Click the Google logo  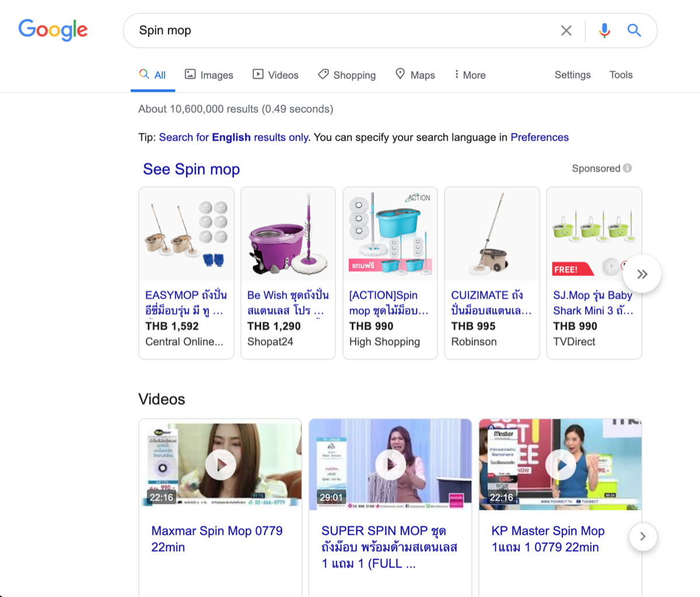[x=52, y=30]
